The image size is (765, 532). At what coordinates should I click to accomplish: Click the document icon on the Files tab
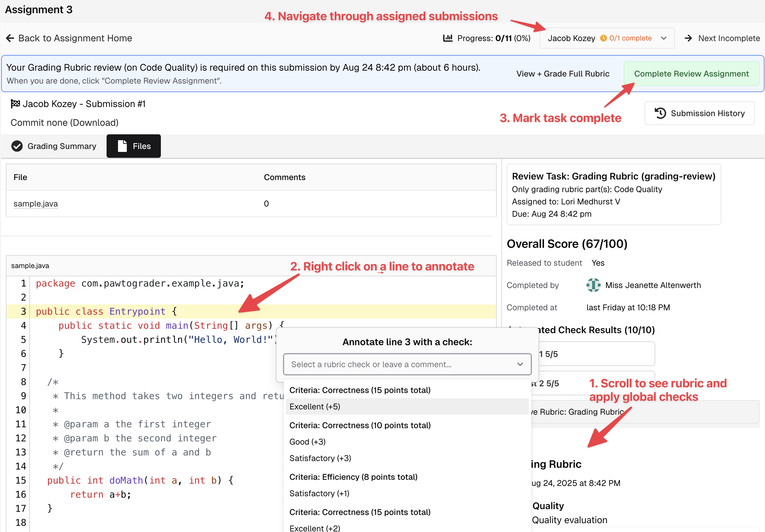pos(122,146)
